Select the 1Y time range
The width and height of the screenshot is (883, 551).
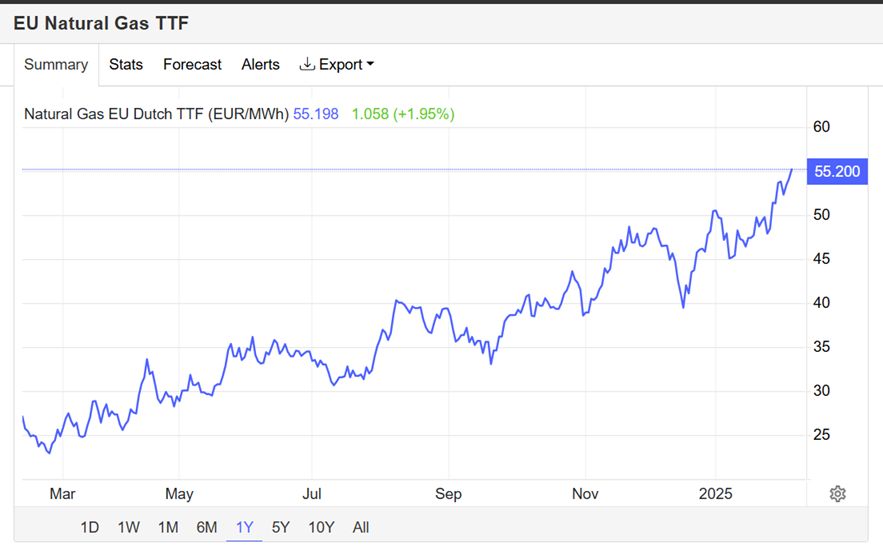coord(244,527)
